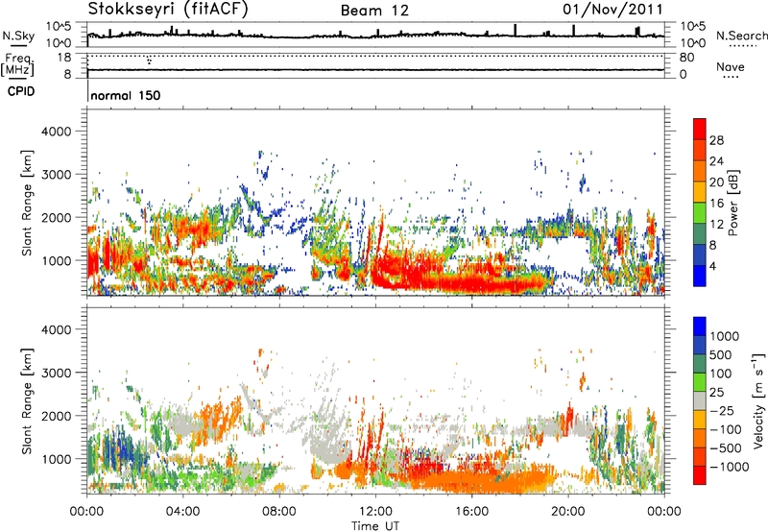Click the Stokkseyri (fitACF) title
Screen dimensions: 768x532
(x=167, y=10)
